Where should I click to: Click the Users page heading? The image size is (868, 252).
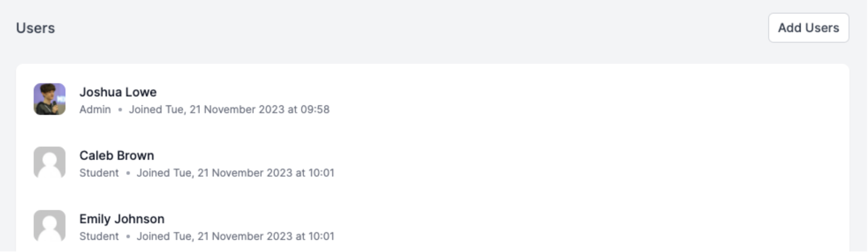tap(35, 28)
